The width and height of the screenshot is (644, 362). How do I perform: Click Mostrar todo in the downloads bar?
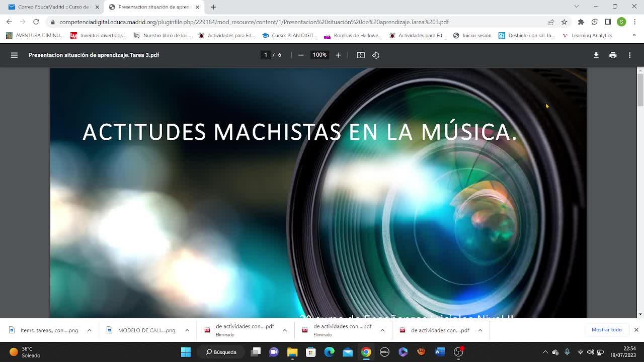pos(606,330)
